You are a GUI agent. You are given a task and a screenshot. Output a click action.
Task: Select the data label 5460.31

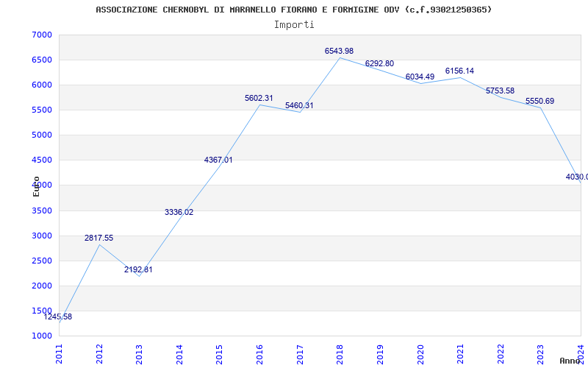(299, 105)
